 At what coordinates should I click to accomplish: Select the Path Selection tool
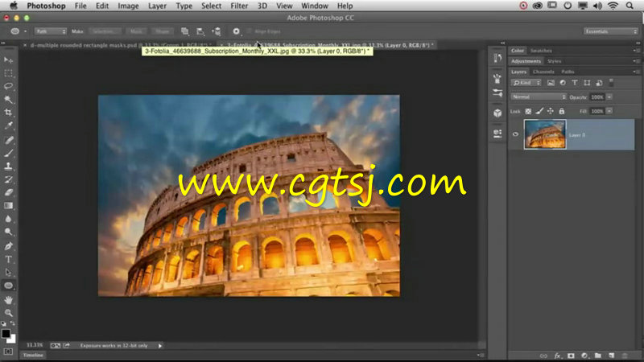[8, 273]
